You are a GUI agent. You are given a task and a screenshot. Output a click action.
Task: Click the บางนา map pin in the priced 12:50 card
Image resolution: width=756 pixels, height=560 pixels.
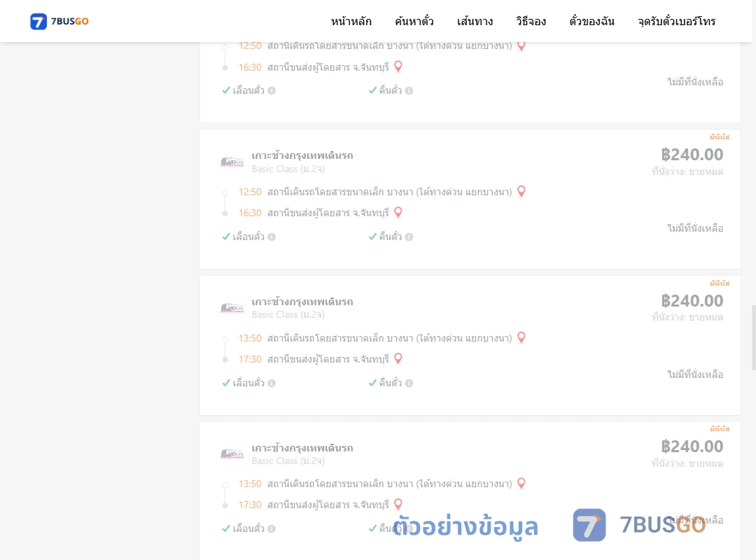(x=521, y=192)
